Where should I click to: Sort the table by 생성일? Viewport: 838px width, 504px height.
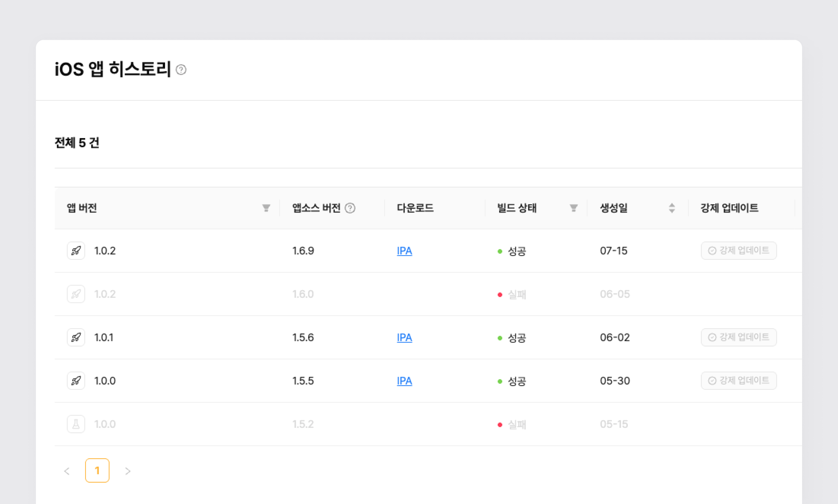coord(671,208)
